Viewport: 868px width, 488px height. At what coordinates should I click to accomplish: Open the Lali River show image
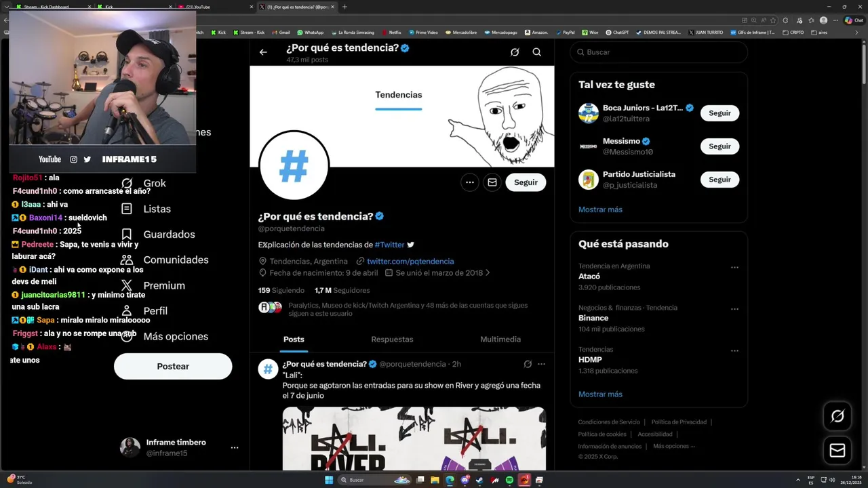click(x=414, y=439)
